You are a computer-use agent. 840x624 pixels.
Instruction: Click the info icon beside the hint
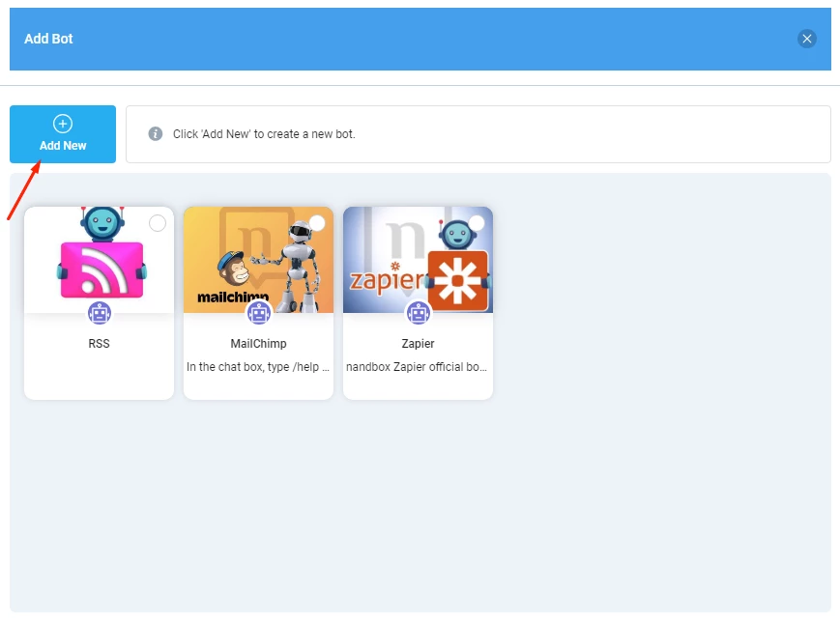(x=156, y=134)
